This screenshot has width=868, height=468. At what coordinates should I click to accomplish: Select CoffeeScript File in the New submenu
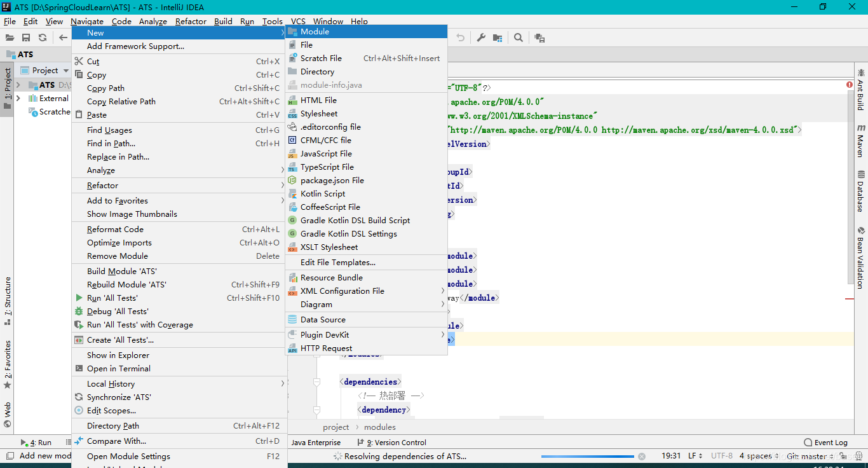pyautogui.click(x=367, y=207)
